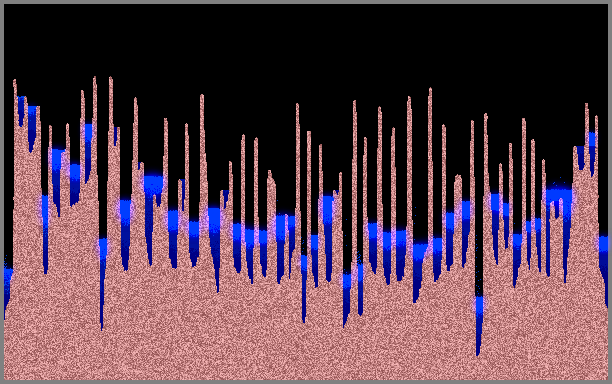Click the wide blue water pool at far right
The width and height of the screenshot is (612, 384).
coord(559,194)
